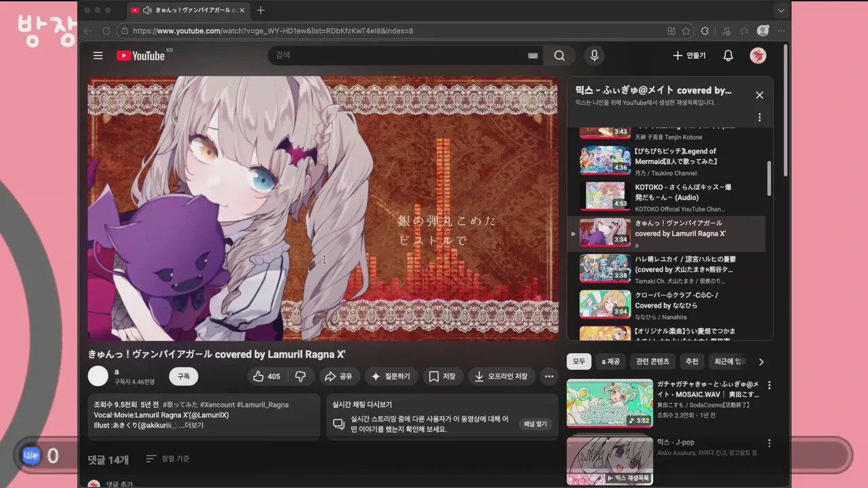Screen dimensions: 868x488
Task: Reload the page with refresh icon
Action: [106, 30]
